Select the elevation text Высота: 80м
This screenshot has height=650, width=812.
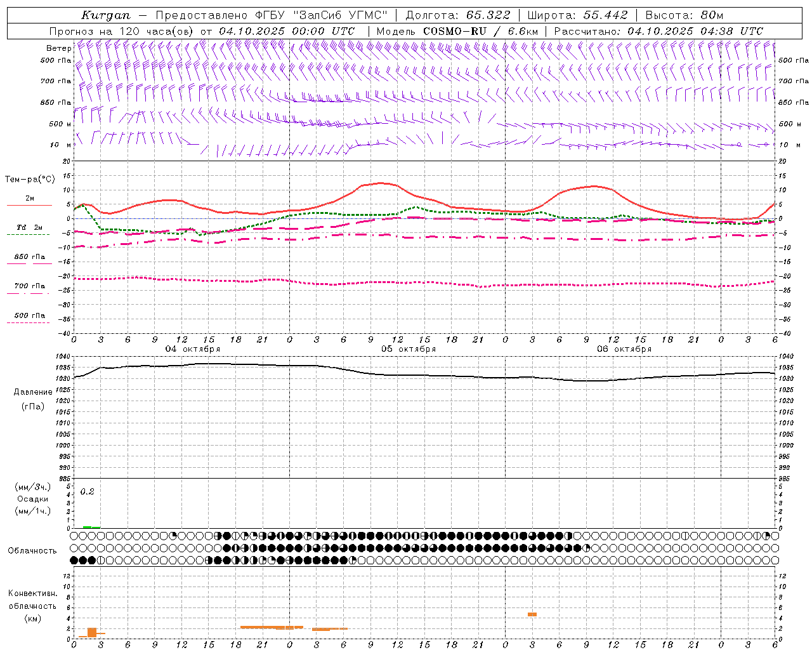coord(684,15)
